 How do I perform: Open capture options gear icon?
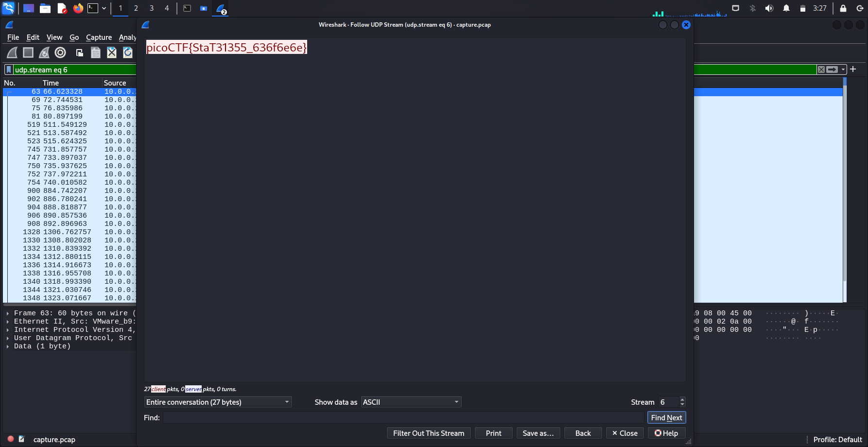pos(60,52)
